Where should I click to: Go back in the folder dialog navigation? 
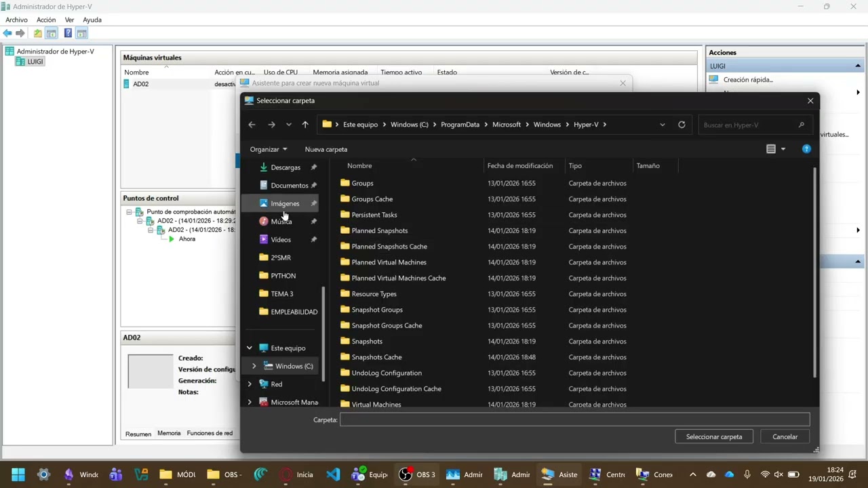point(252,125)
